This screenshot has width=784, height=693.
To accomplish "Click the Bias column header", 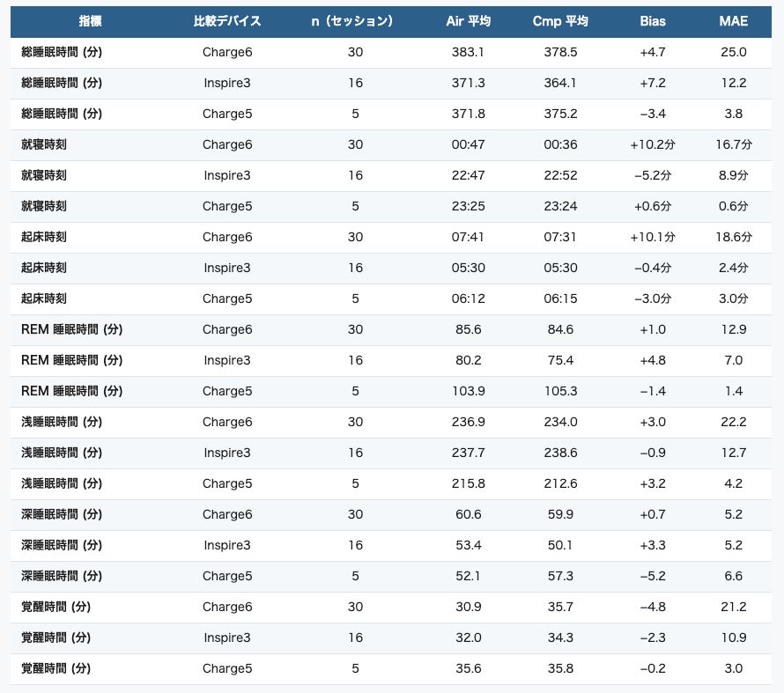I will pos(653,21).
